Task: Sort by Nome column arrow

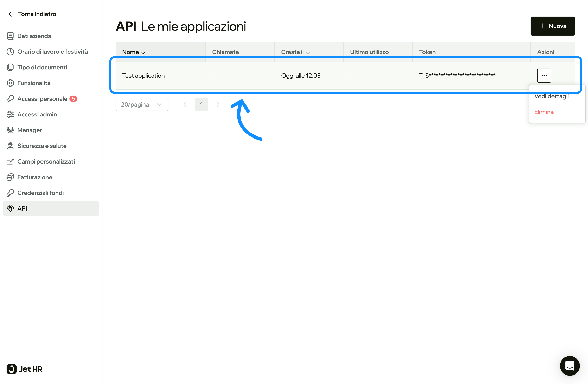Action: 143,52
